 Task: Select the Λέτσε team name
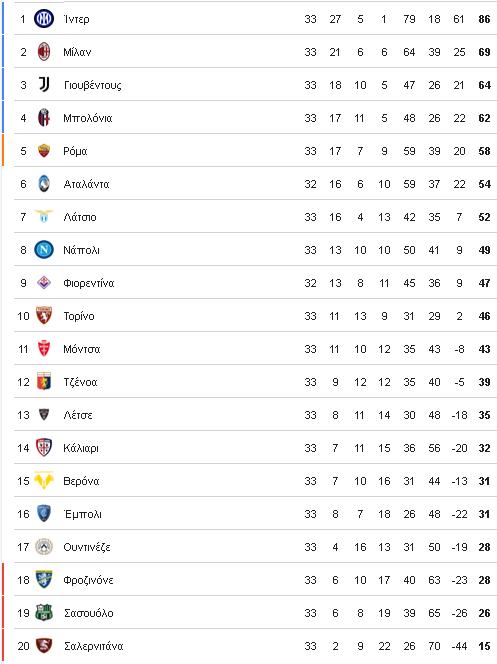pyautogui.click(x=78, y=415)
